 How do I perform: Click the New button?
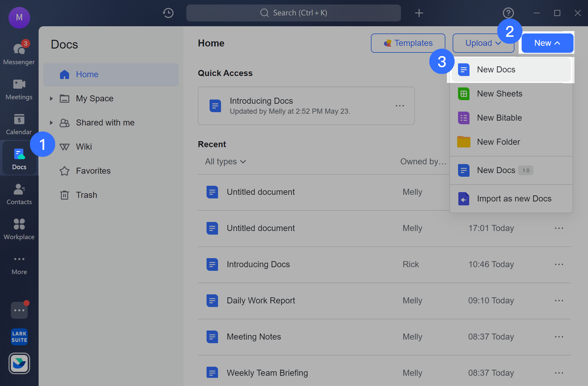[x=547, y=43]
